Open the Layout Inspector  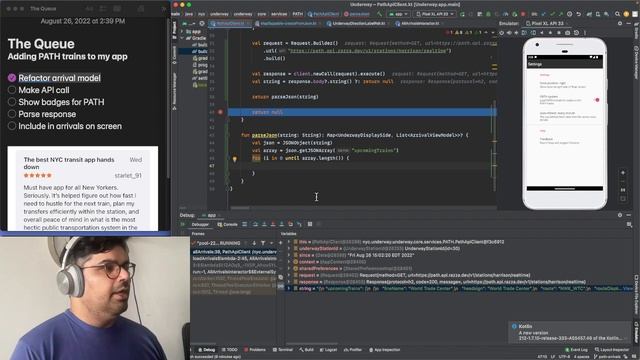pos(611,350)
